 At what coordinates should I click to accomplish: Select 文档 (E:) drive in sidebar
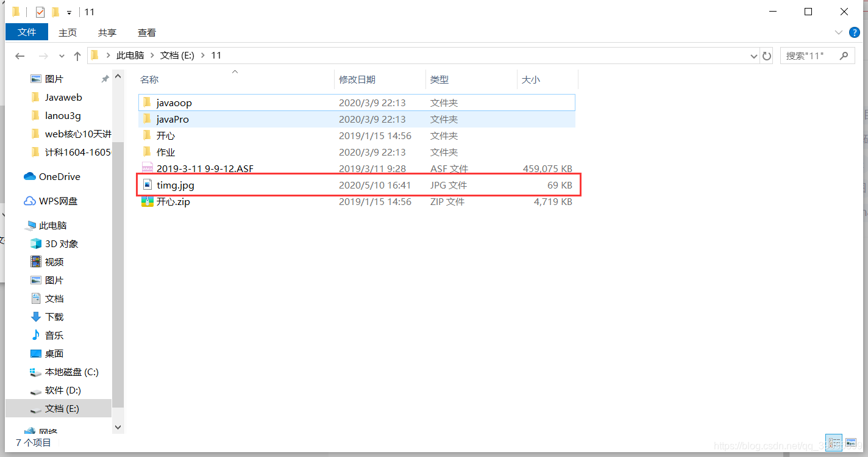click(x=59, y=409)
